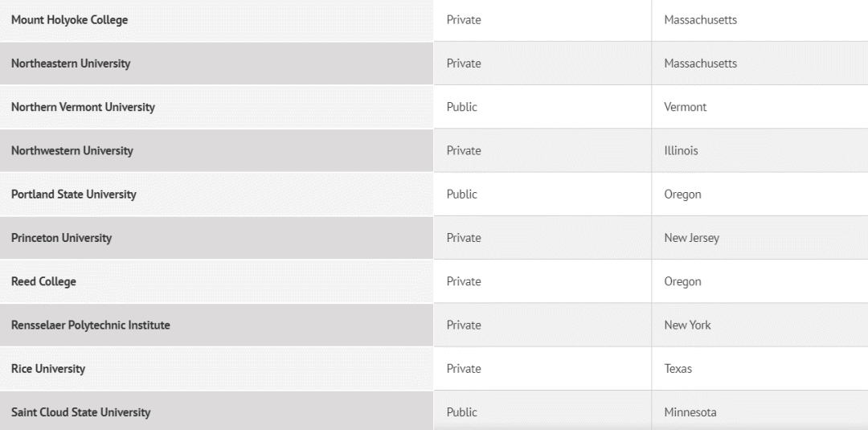Click Vermont state cell
868x430 pixels.
pos(686,108)
